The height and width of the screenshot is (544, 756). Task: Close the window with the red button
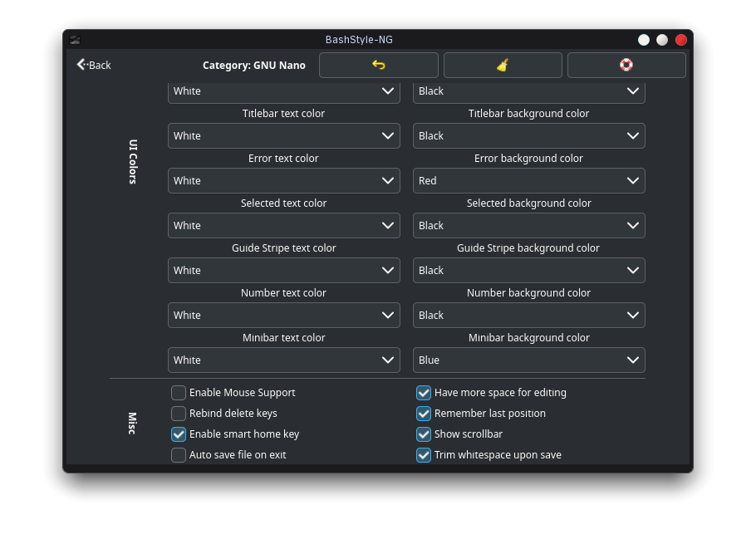[680, 40]
